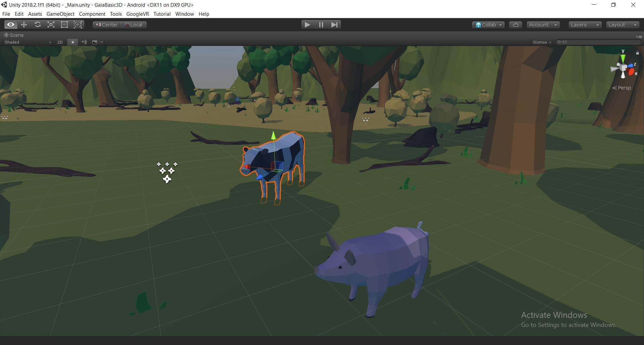The height and width of the screenshot is (345, 644).
Task: Open the Help menu
Action: point(204,14)
